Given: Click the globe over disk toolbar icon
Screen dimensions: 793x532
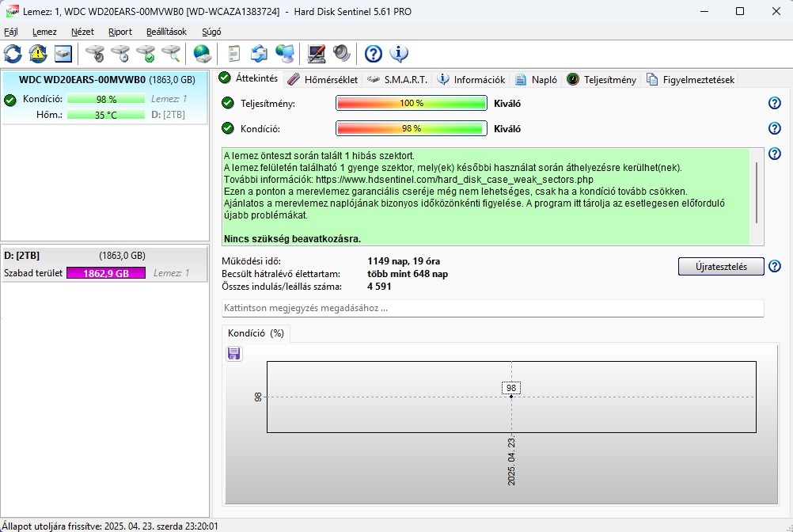Looking at the screenshot, I should click(x=203, y=54).
